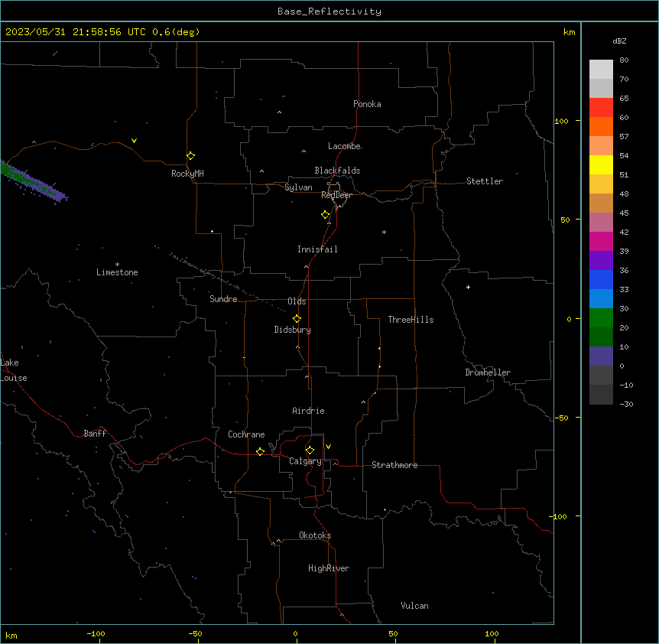Click the yellow diamond marker below RedDeer
The image size is (659, 644).
[325, 214]
